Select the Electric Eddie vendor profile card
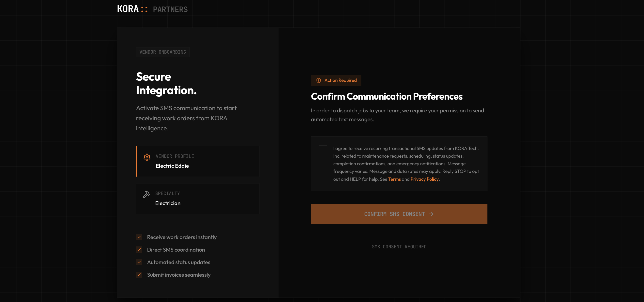Screen dimensions: 644x302 [197, 161]
